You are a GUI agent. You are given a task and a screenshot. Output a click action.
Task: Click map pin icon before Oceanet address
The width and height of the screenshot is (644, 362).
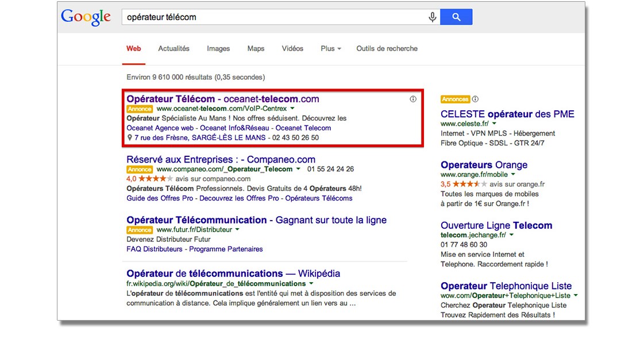tap(129, 138)
